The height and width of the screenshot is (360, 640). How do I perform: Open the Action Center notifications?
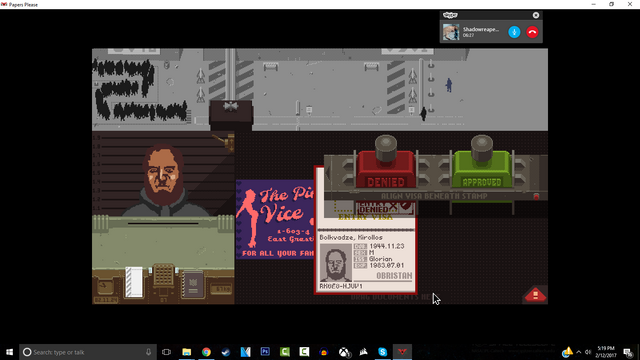(x=628, y=352)
